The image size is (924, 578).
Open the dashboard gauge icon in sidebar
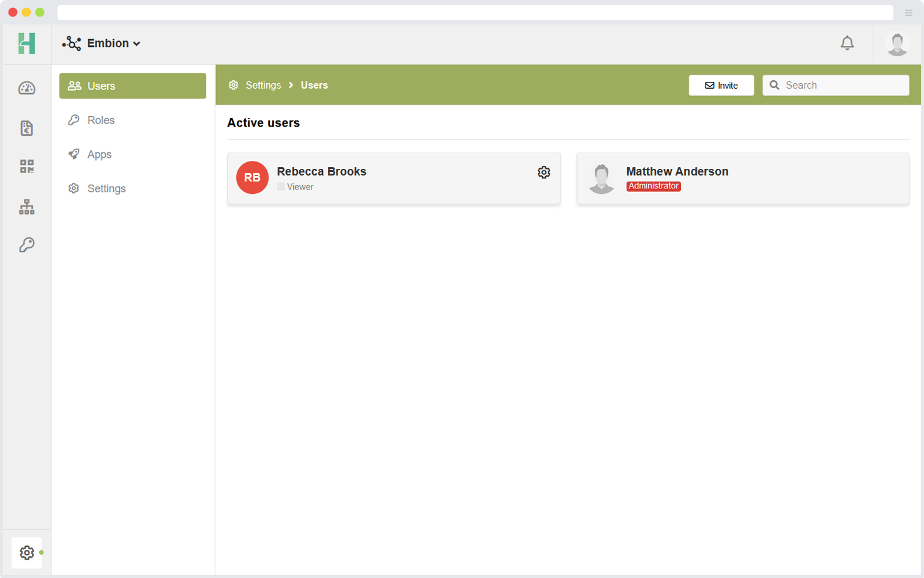[x=27, y=88]
